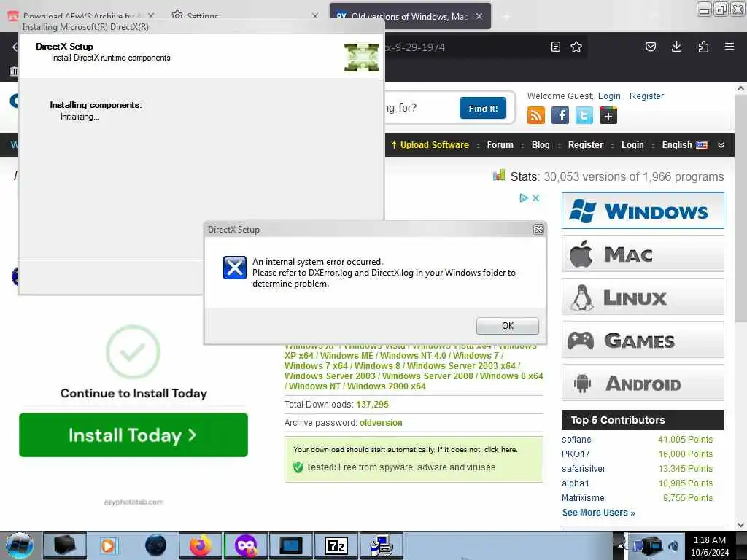747x560 pixels.
Task: Open the Windows Start button
Action: point(19,545)
